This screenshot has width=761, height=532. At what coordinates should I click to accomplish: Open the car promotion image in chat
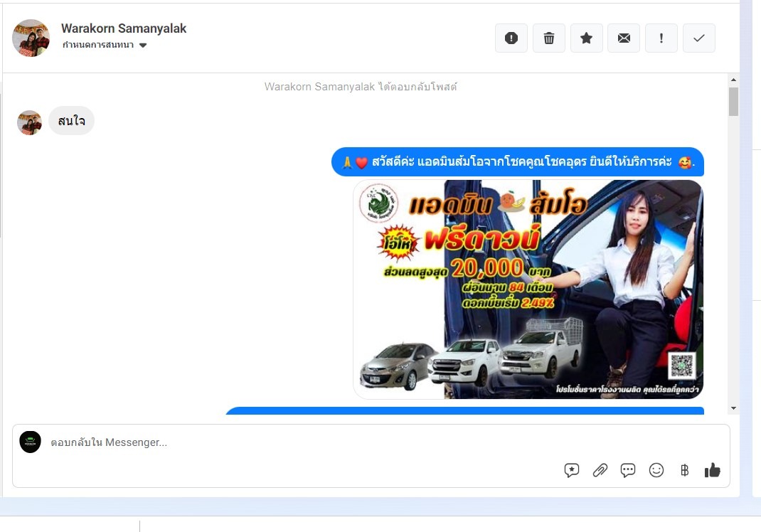pos(528,289)
